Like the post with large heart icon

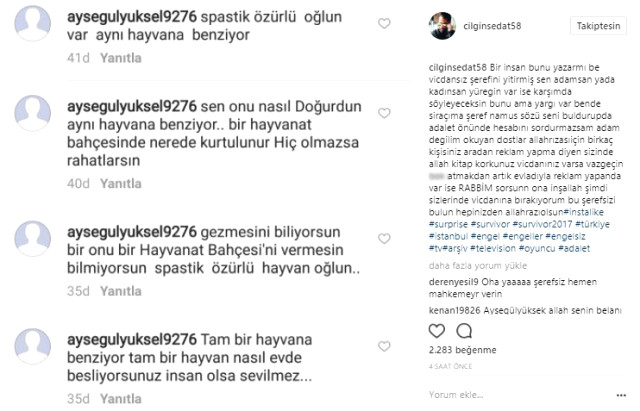[437, 331]
